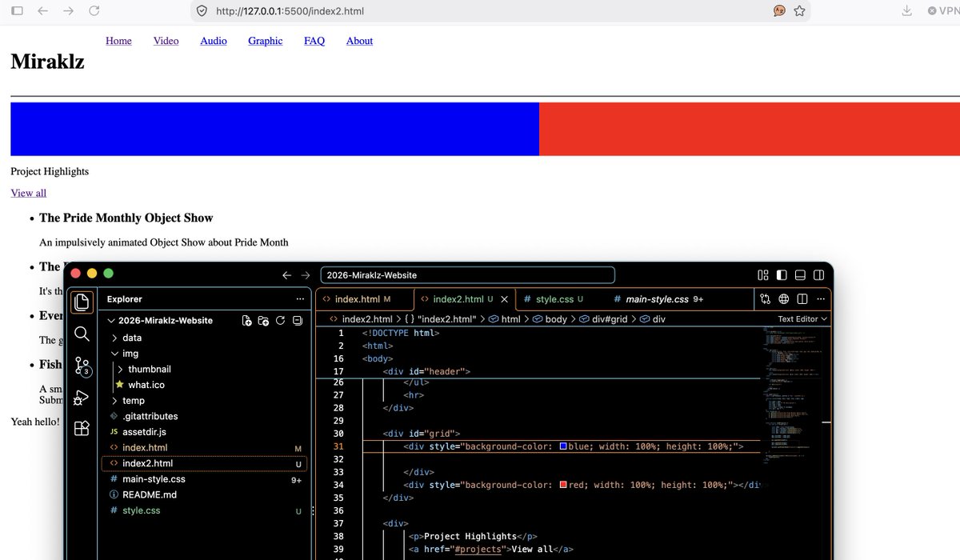Expand the data folder

coord(114,338)
